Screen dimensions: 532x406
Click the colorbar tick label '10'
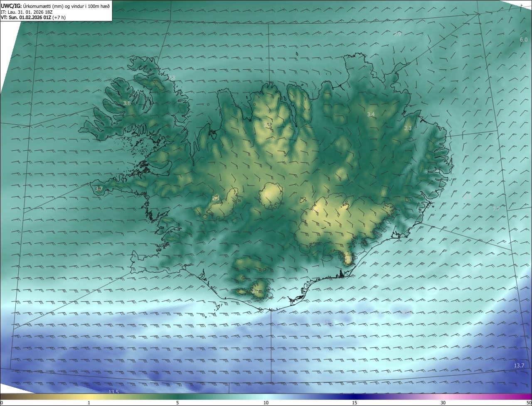pyautogui.click(x=266, y=403)
